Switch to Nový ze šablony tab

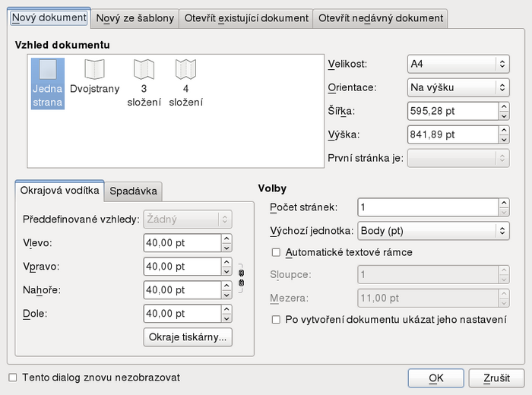(x=135, y=17)
